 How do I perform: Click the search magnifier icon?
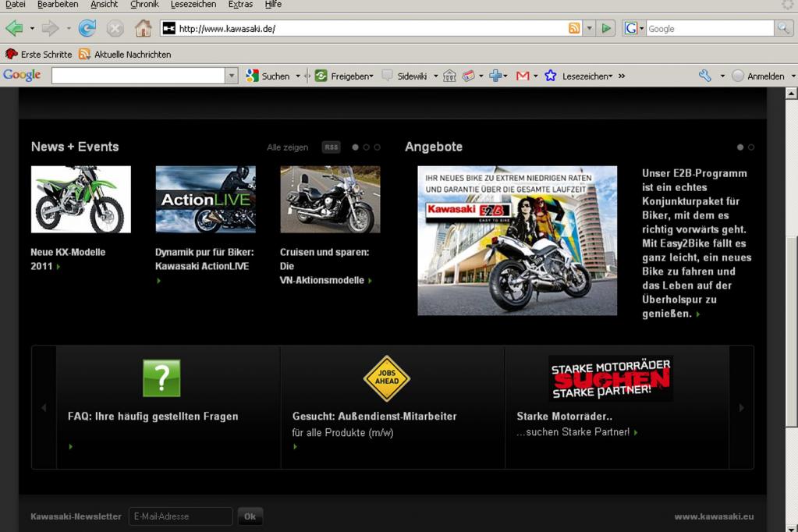(782, 29)
